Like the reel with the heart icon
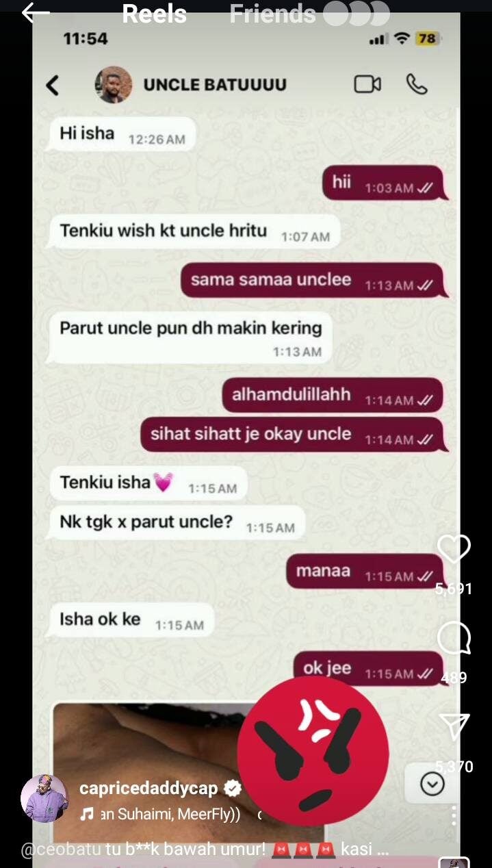The width and height of the screenshot is (492, 868). click(454, 550)
